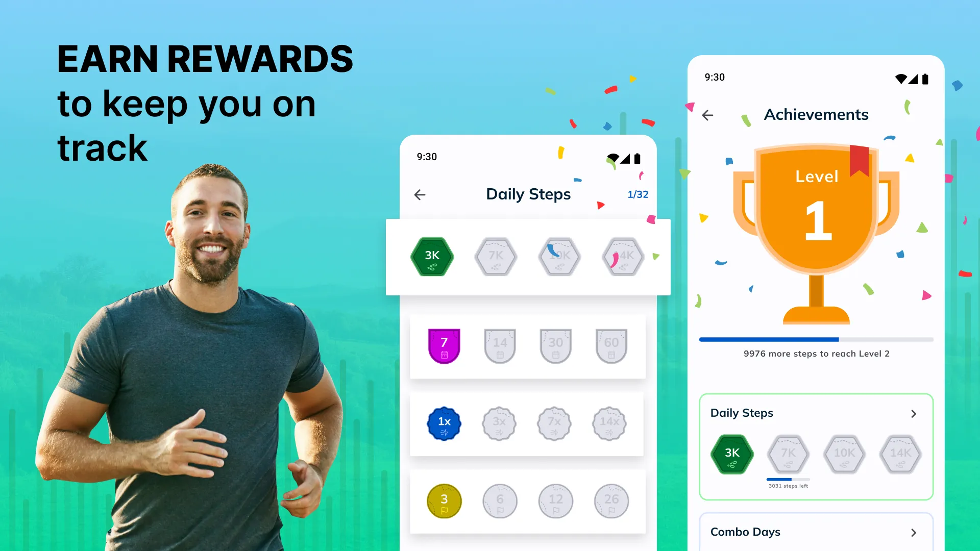
Task: Select the 3K Daily Steps badge icon
Action: (432, 256)
